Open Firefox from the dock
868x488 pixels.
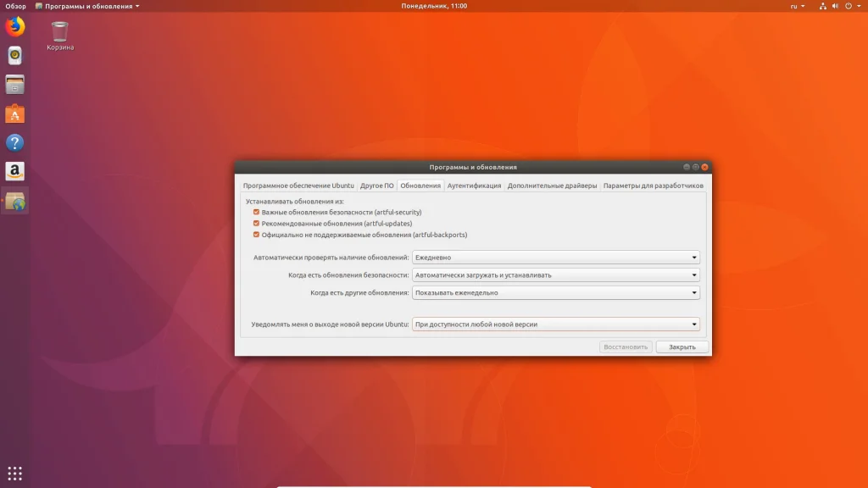tap(14, 27)
